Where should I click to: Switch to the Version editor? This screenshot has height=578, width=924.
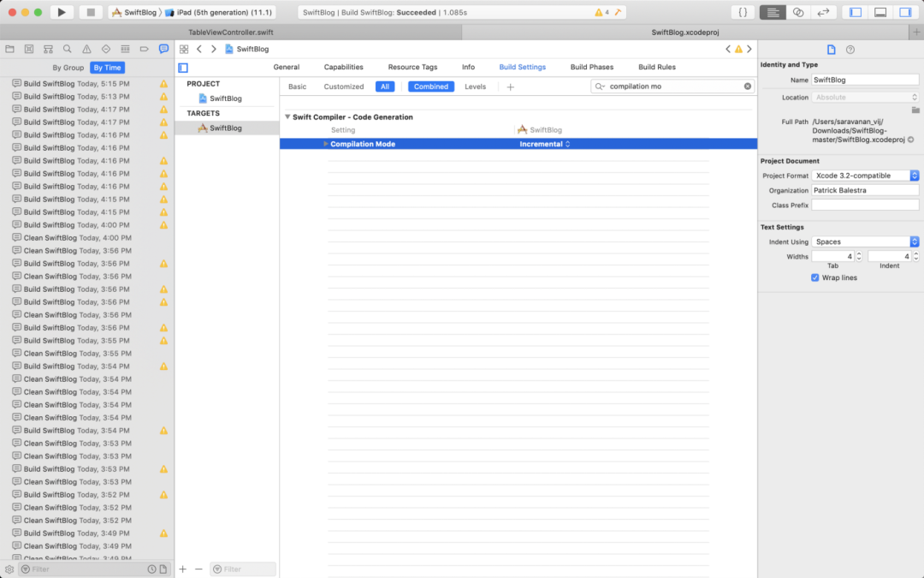pos(823,12)
